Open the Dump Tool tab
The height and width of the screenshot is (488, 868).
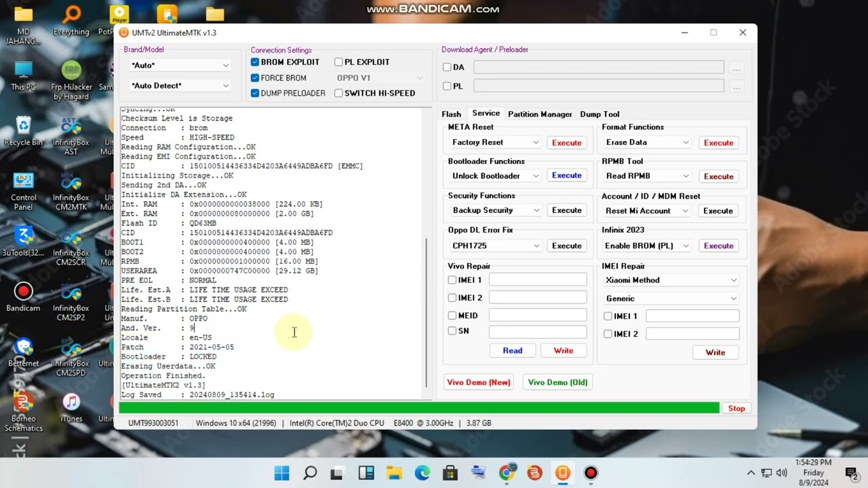[x=599, y=114]
